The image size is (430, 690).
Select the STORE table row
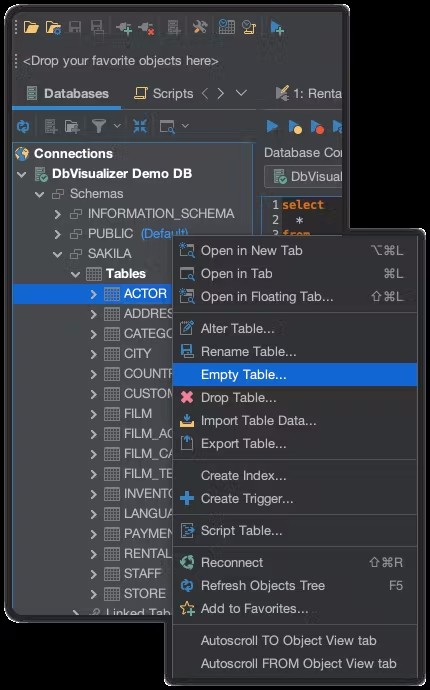click(92, 594)
